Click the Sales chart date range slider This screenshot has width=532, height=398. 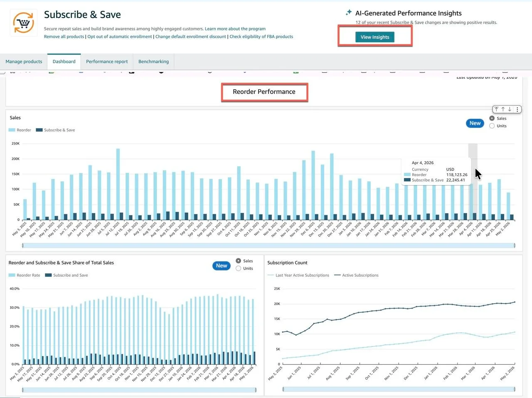click(268, 246)
